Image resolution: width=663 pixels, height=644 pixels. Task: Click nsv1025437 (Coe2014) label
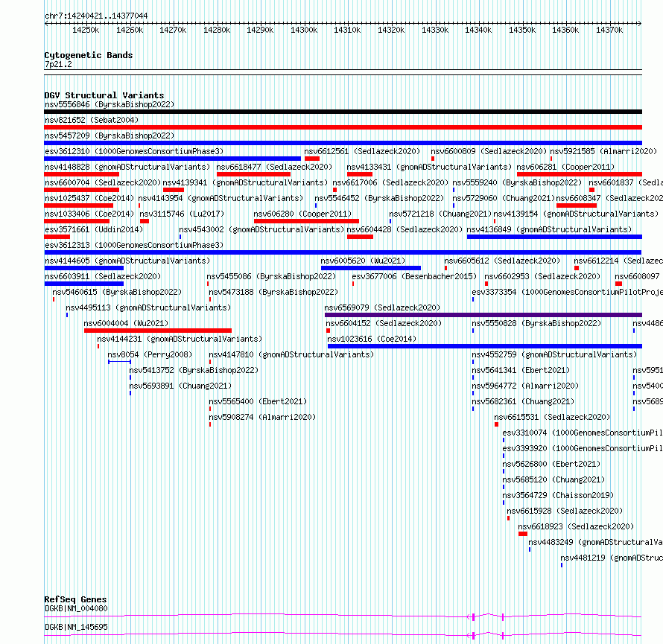(89, 198)
